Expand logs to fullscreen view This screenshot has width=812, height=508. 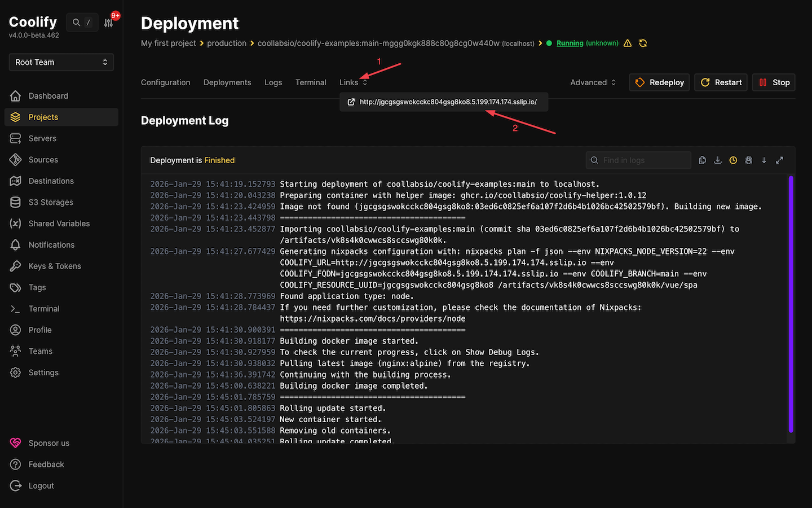click(x=779, y=160)
